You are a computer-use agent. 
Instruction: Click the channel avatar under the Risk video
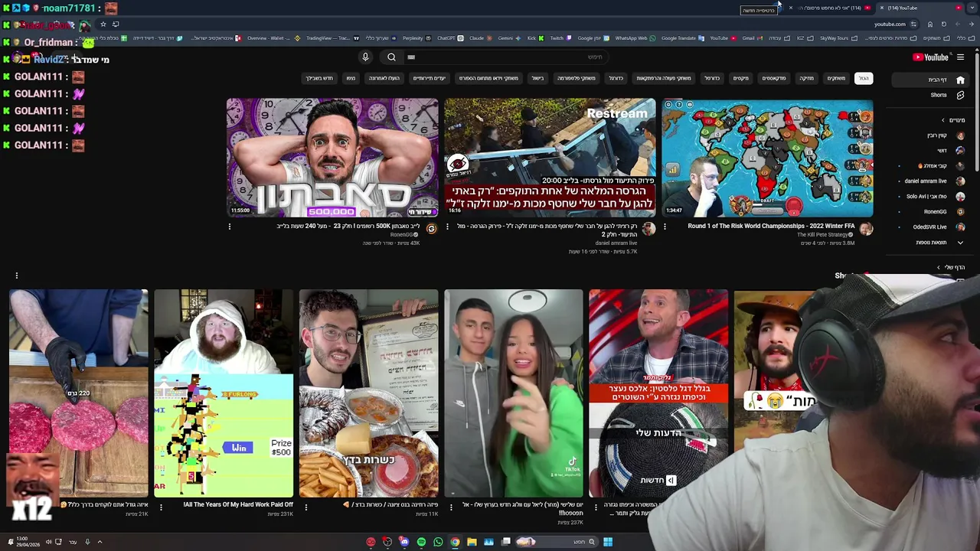pos(866,229)
